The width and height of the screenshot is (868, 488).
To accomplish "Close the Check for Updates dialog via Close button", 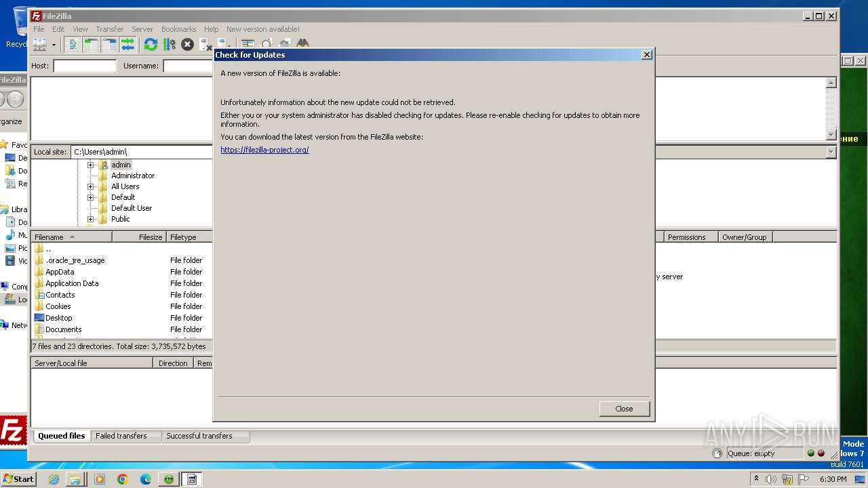I will pyautogui.click(x=625, y=409).
